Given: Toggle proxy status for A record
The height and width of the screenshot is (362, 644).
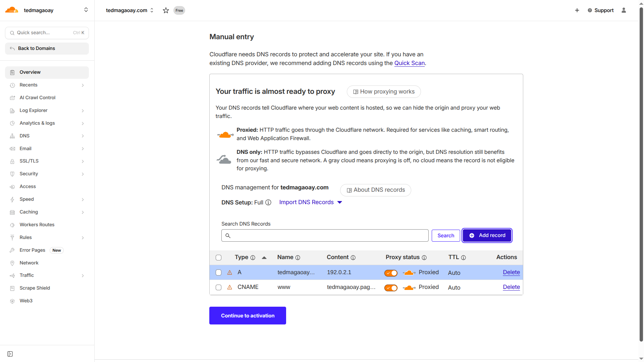Looking at the screenshot, I should [391, 273].
